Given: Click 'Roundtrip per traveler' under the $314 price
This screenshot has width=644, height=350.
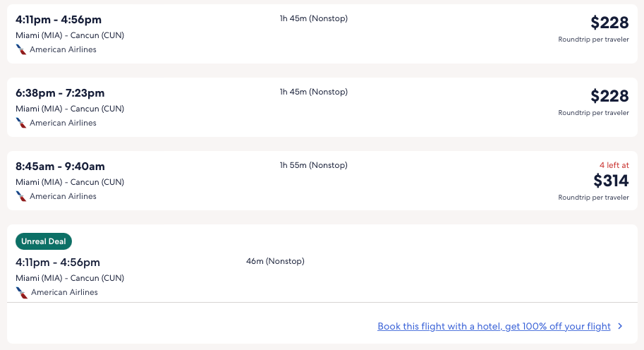Looking at the screenshot, I should 593,198.
